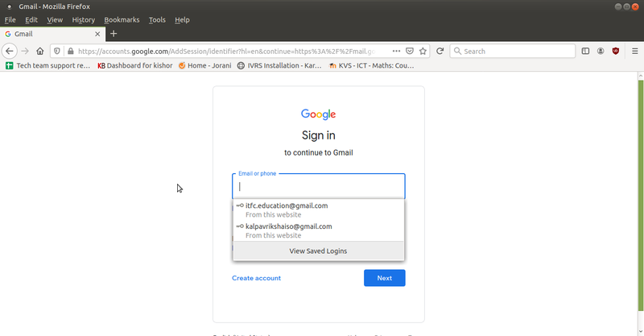Click View Saved Logins
The height and width of the screenshot is (336, 644).
[319, 251]
